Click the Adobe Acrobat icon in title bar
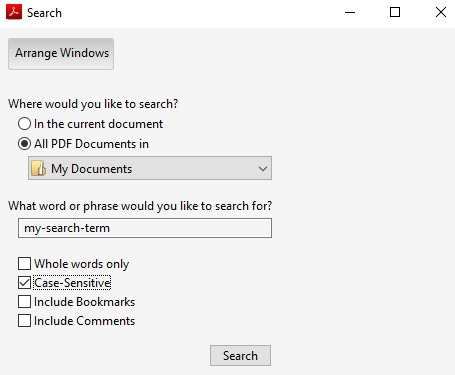Image resolution: width=455 pixels, height=375 pixels. coord(14,12)
